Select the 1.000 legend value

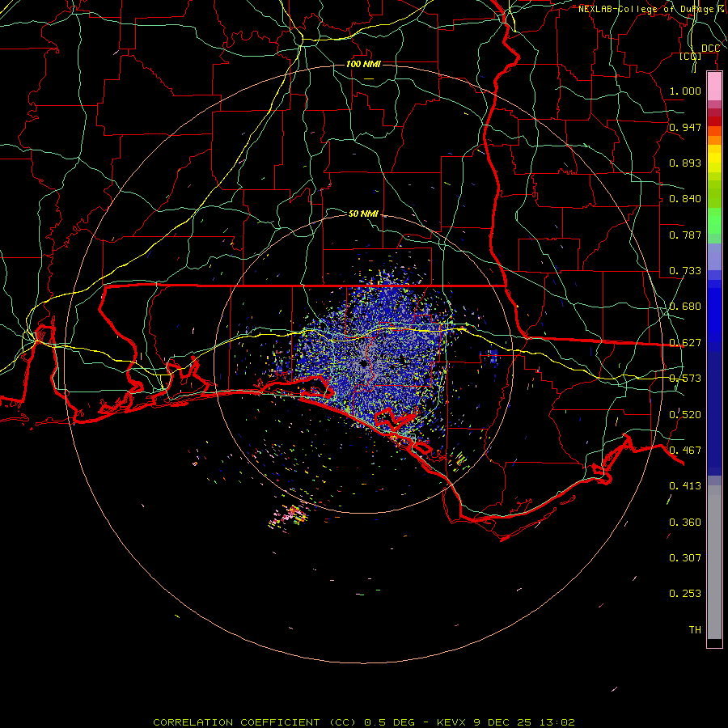(685, 91)
